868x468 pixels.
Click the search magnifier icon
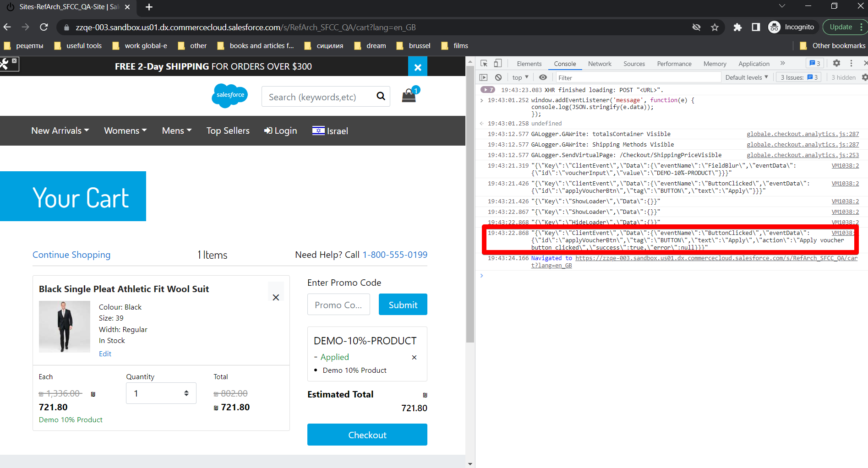pos(381,96)
